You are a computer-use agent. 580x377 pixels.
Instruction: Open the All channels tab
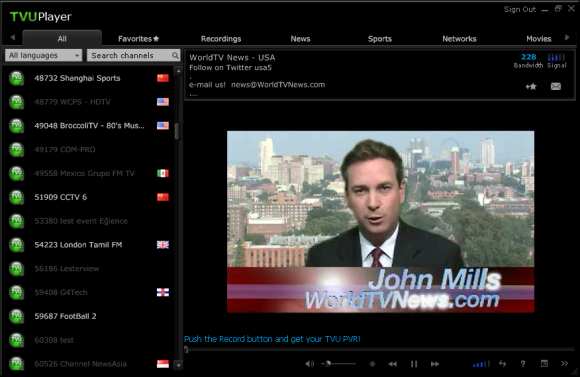62,38
